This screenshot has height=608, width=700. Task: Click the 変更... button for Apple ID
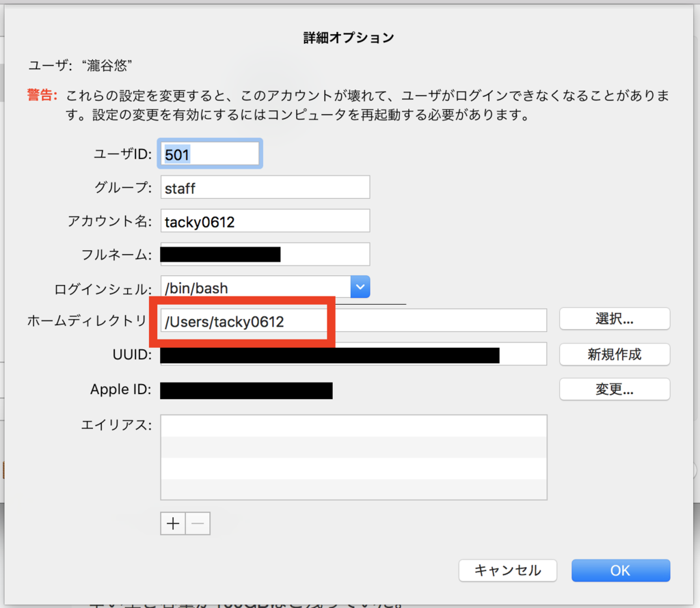615,389
